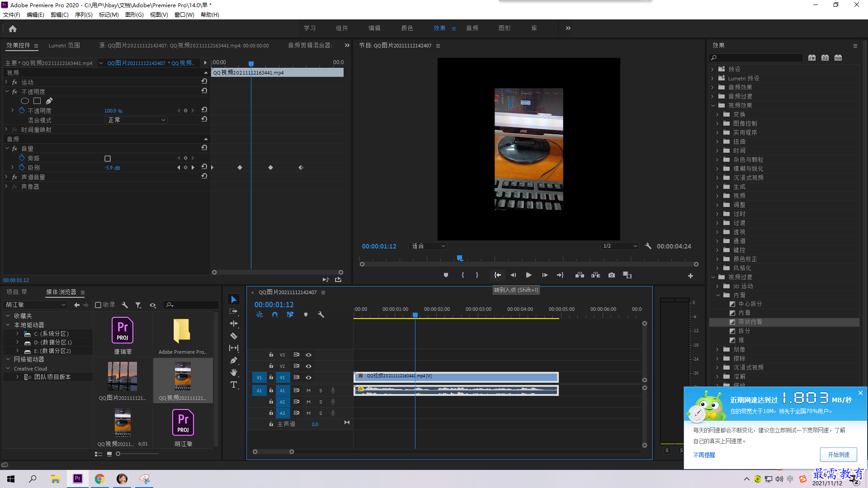Expand the C: system drive
Screen dimensions: 868x488
[17, 333]
